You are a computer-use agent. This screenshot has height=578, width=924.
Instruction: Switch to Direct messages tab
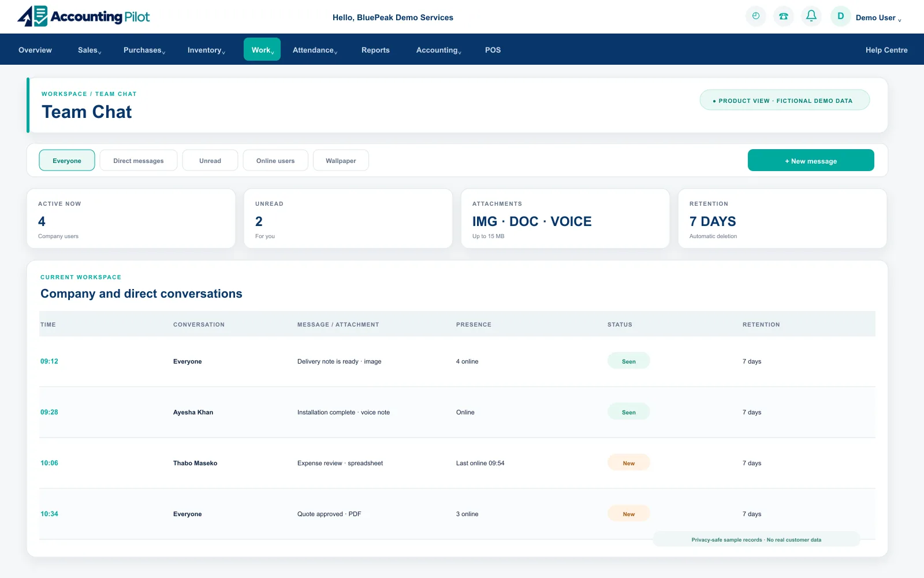(139, 160)
